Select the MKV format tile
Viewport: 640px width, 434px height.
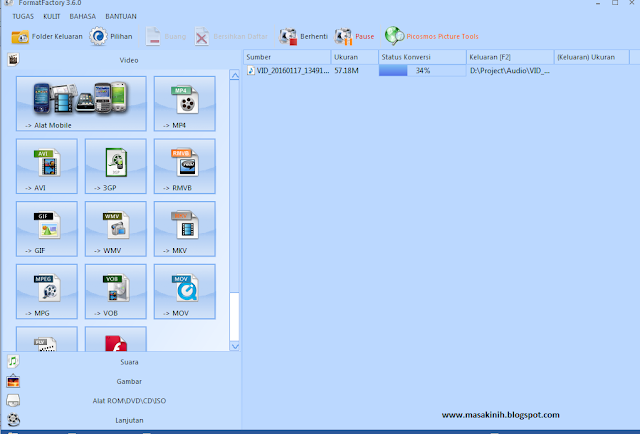click(184, 229)
